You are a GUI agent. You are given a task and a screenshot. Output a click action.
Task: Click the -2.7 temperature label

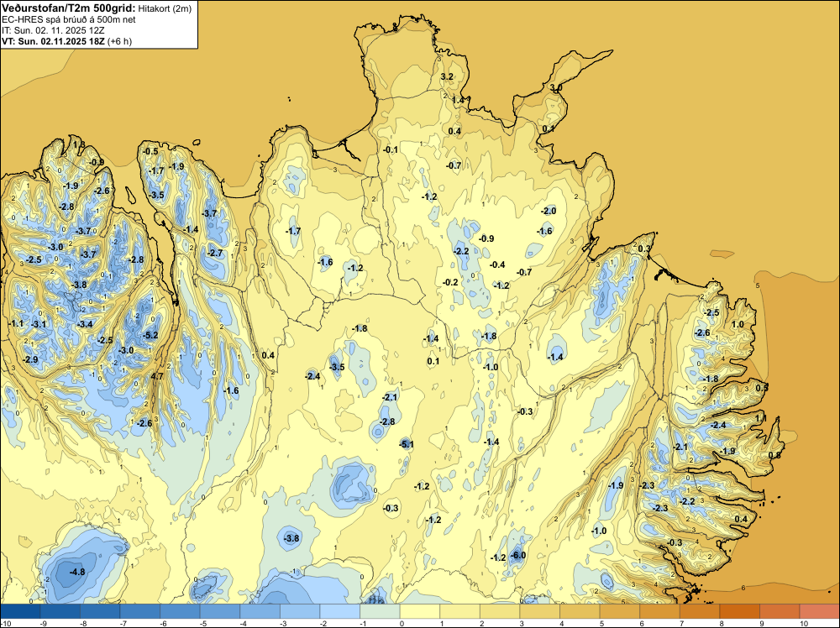215,253
